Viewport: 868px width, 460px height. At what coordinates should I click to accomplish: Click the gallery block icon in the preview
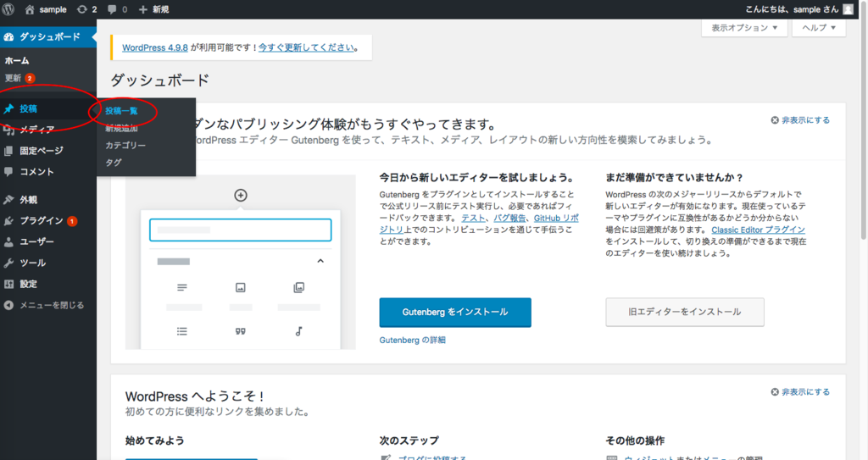click(x=299, y=287)
